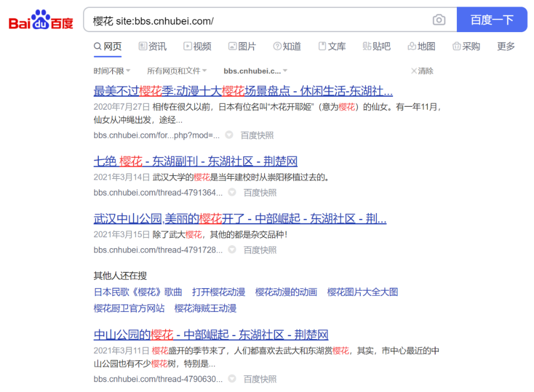Expand arrow icon beside thread-4791364 URL

coord(232,192)
